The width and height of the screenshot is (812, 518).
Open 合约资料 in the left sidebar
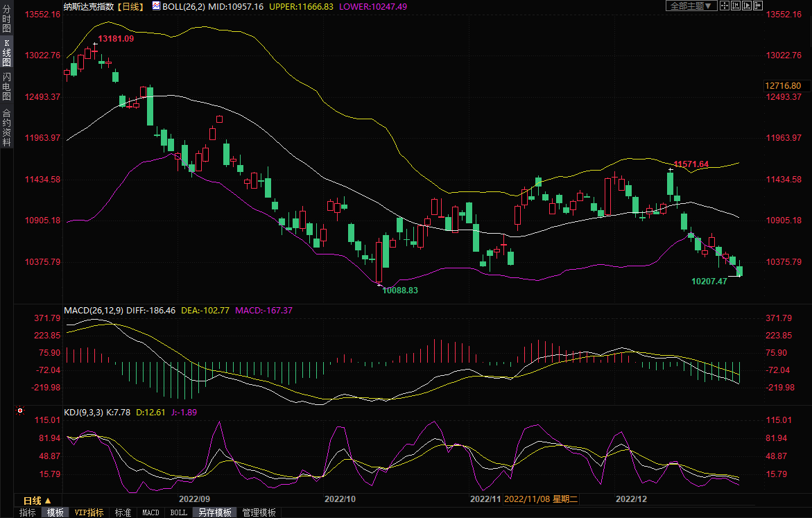click(x=6, y=128)
